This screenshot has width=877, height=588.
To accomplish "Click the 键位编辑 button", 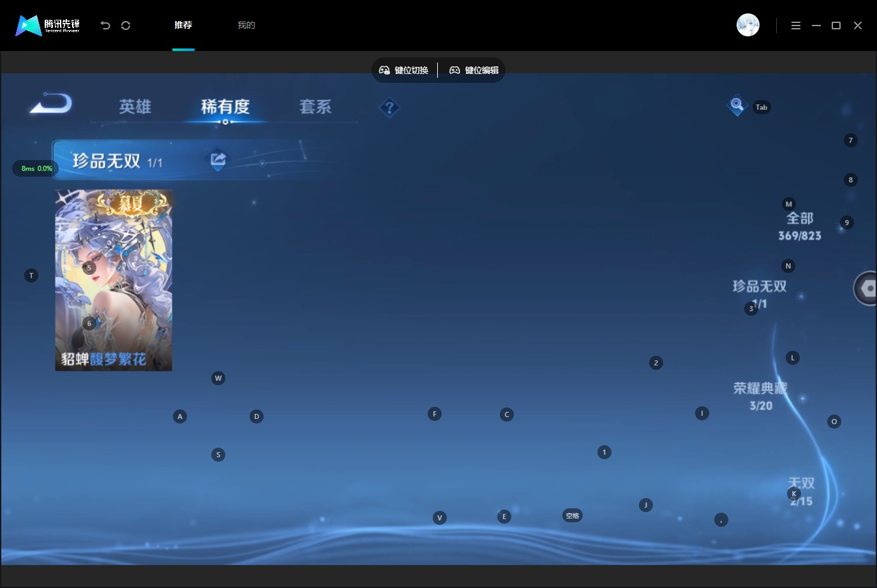I will 474,70.
